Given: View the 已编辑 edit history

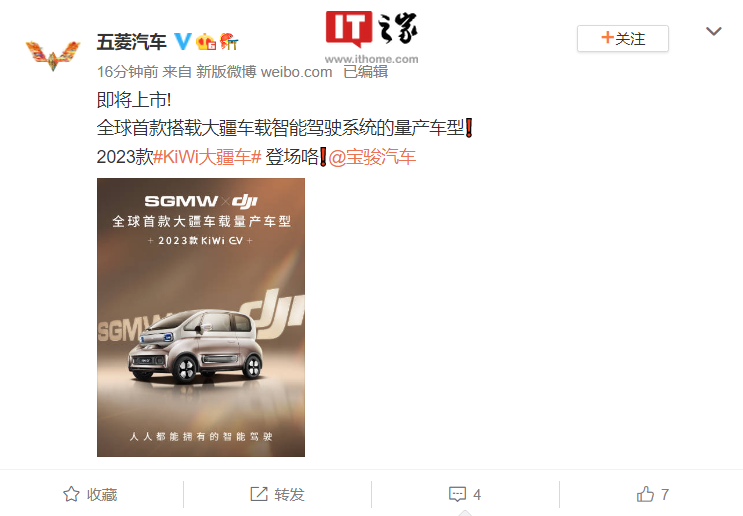Looking at the screenshot, I should click(x=366, y=72).
